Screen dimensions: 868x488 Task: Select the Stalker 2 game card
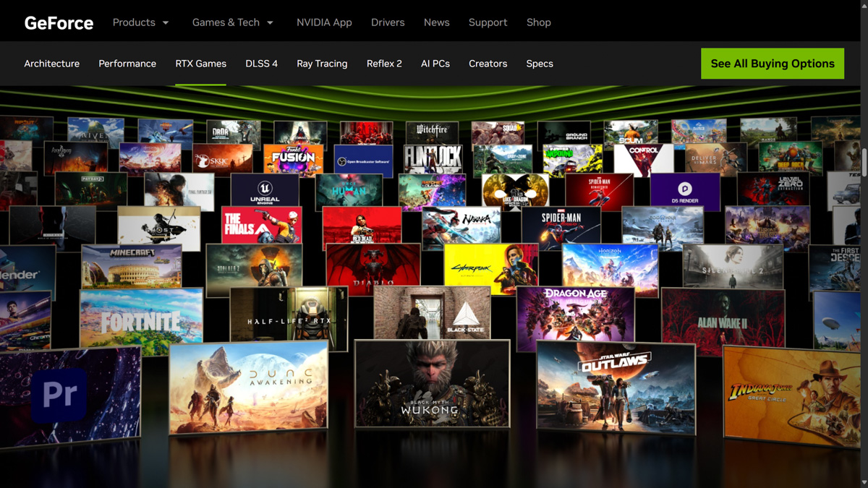(x=254, y=269)
